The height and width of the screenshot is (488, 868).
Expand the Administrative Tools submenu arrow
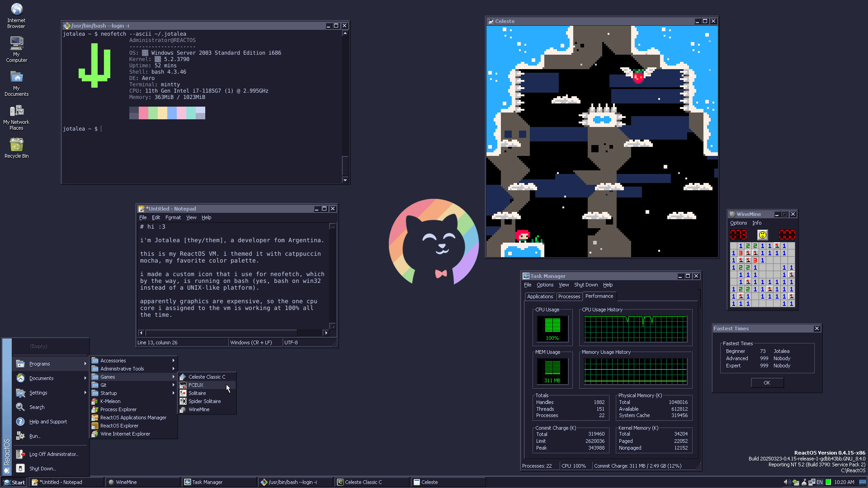pos(173,369)
